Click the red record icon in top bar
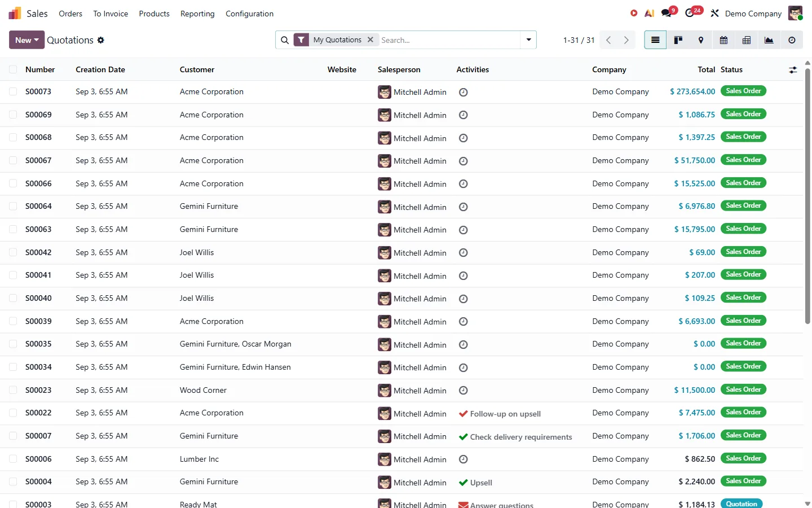Viewport: 812px width, 508px height. pyautogui.click(x=634, y=13)
